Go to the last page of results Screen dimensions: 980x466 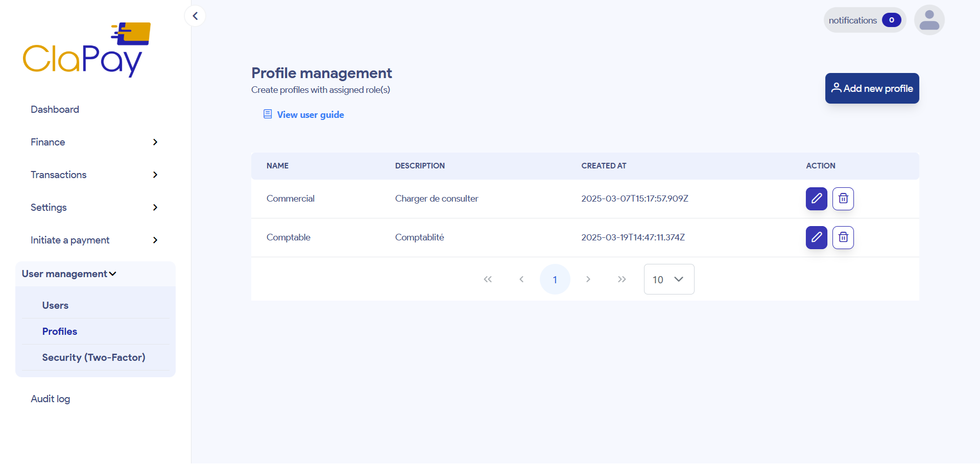point(622,279)
